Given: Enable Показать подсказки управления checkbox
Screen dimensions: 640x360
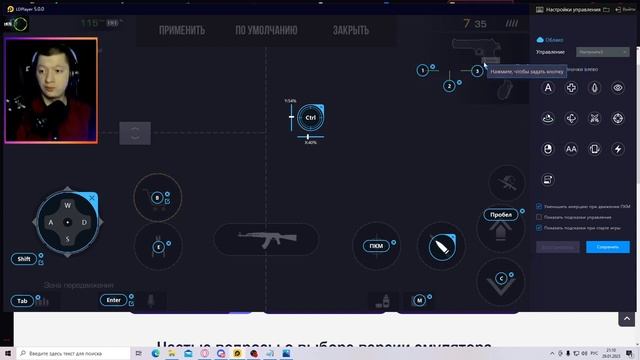Looking at the screenshot, I should (539, 217).
